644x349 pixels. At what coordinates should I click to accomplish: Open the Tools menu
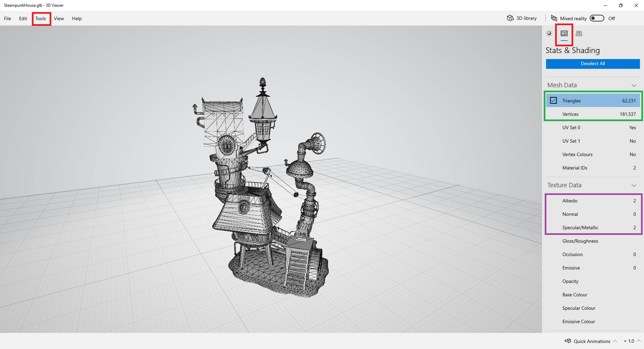[x=41, y=18]
